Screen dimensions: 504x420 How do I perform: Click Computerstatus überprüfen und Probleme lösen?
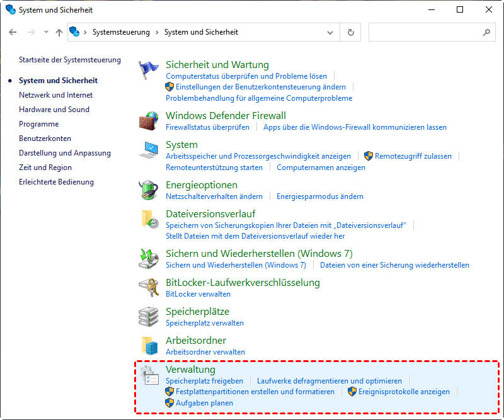[246, 76]
